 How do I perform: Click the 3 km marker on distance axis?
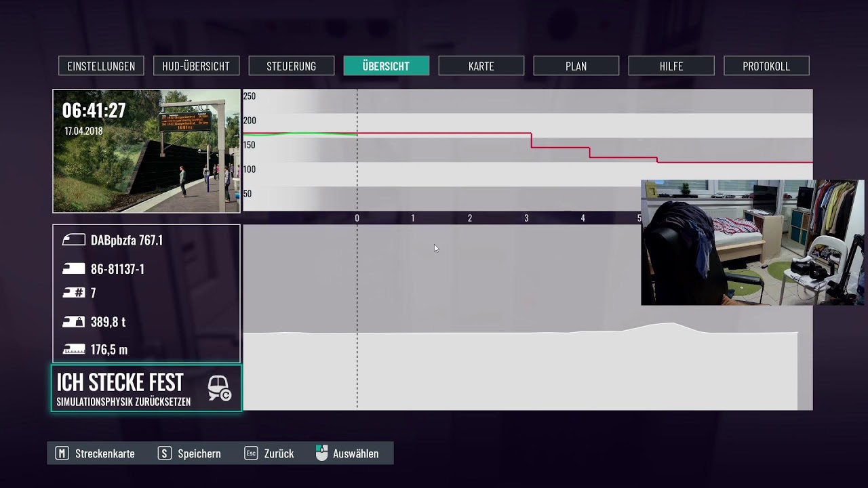point(526,218)
